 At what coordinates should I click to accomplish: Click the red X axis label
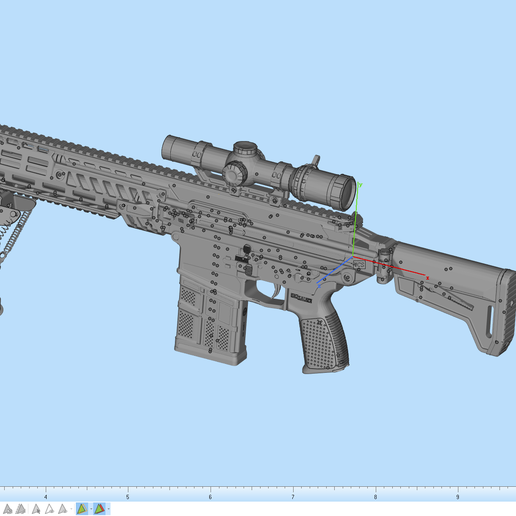[427, 278]
